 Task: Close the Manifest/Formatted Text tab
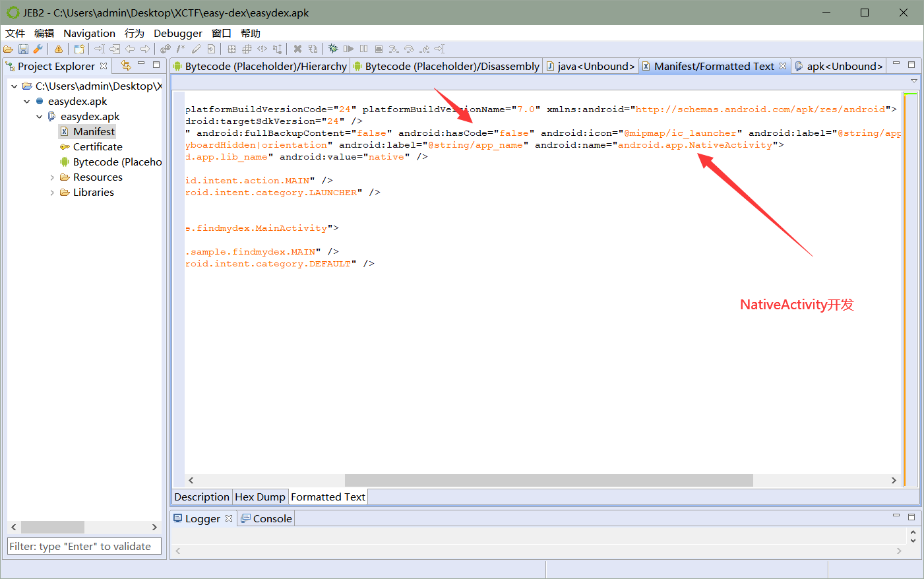(x=783, y=66)
